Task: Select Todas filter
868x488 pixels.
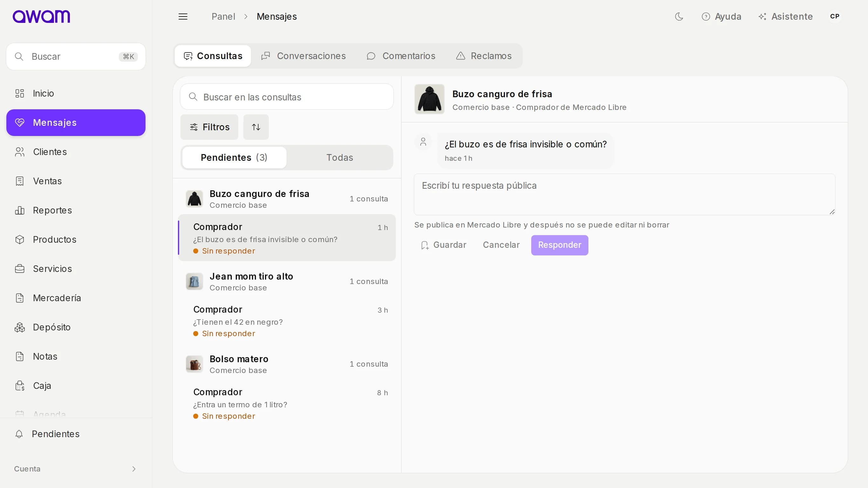Action: pos(340,157)
